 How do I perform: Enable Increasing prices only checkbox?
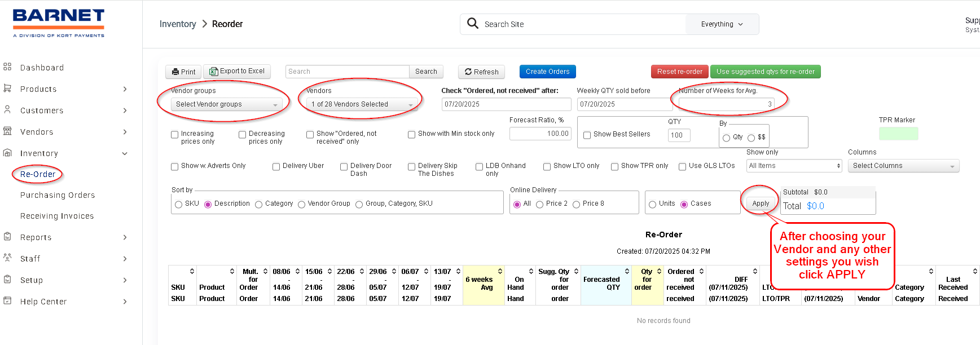pos(175,135)
